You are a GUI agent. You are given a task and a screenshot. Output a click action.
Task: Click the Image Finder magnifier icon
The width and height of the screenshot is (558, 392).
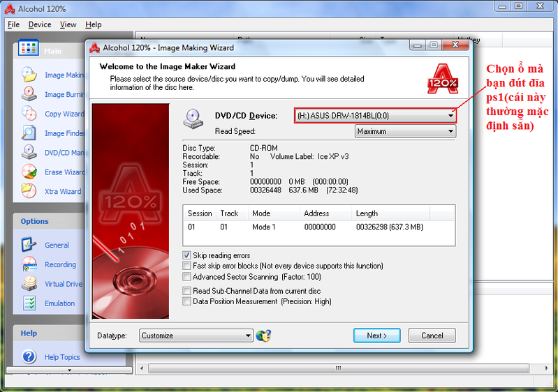[x=29, y=133]
